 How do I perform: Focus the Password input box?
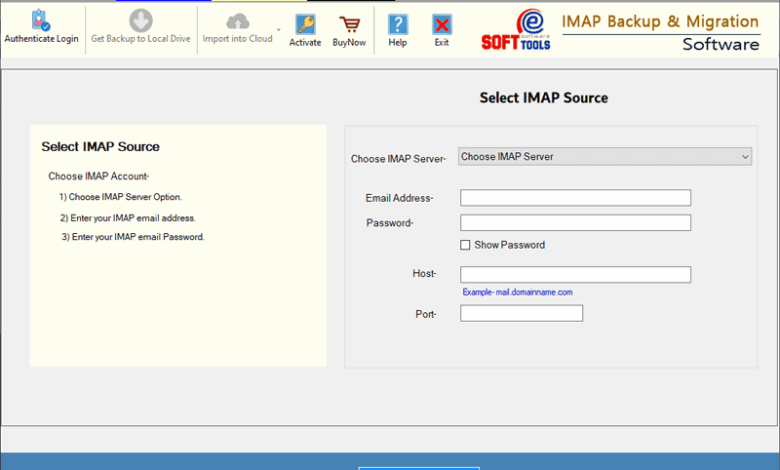575,223
